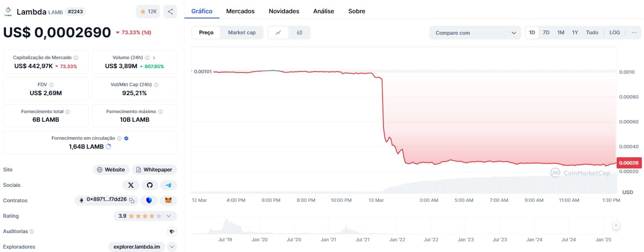The height and width of the screenshot is (252, 644).
Task: Click the mini history chart near Jul '19
Action: (226, 226)
